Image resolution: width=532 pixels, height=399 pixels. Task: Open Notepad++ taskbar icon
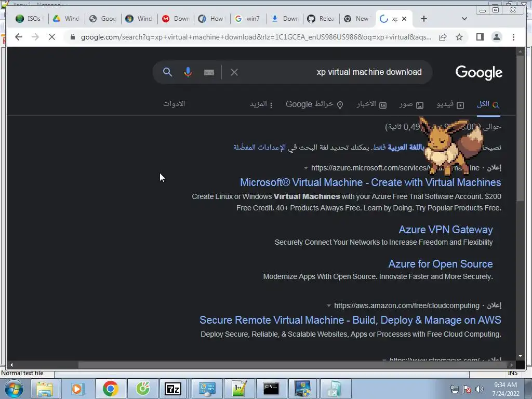[x=239, y=389]
